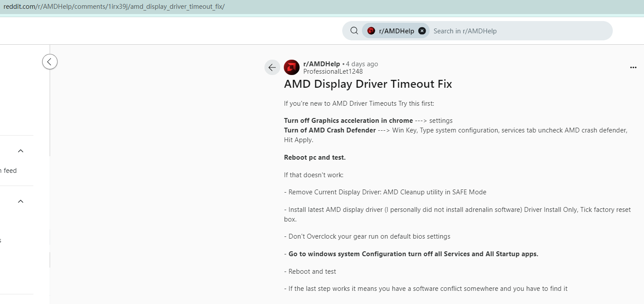Open the post overflow menu (three dots)

coord(633,68)
